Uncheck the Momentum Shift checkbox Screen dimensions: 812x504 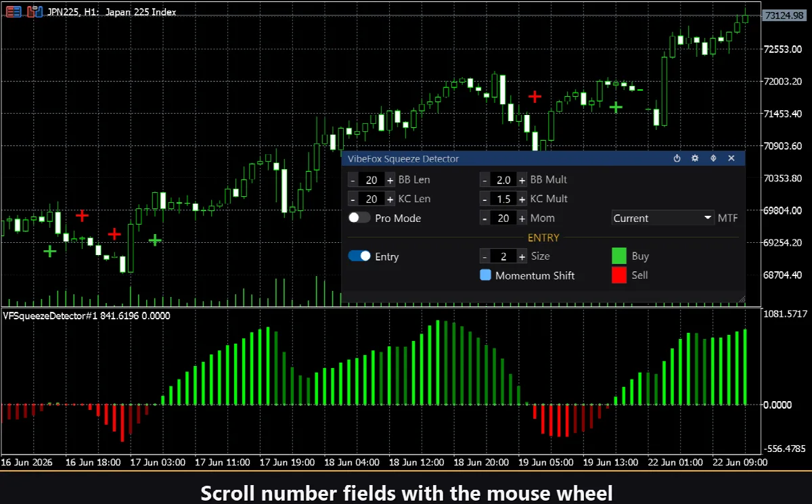pos(485,275)
